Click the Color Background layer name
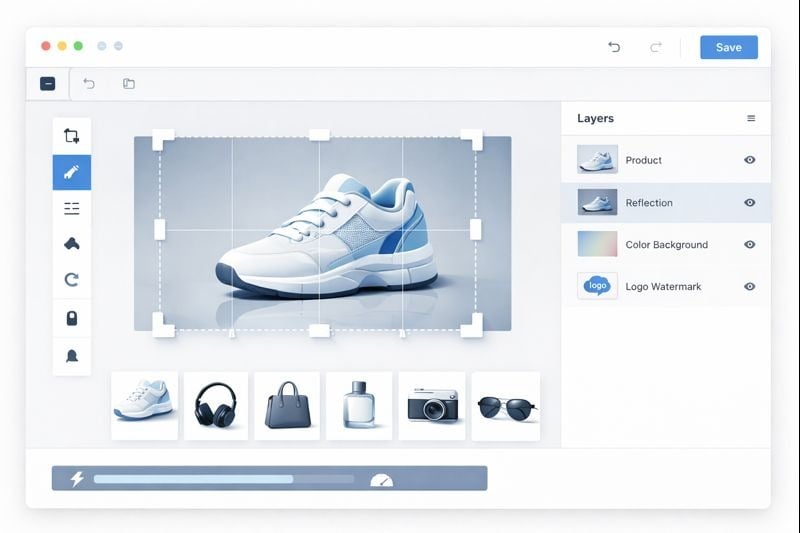Image resolution: width=800 pixels, height=533 pixels. tap(666, 245)
